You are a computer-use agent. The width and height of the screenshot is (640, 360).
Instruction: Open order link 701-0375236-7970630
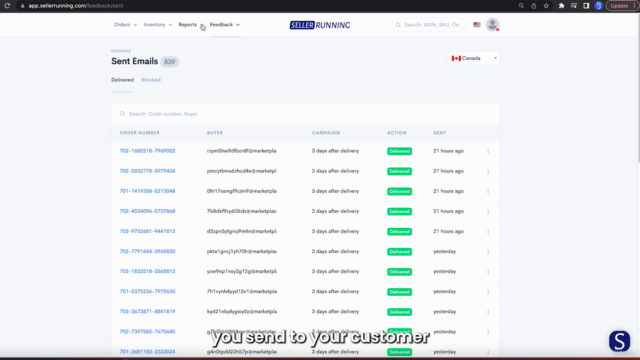(x=147, y=291)
